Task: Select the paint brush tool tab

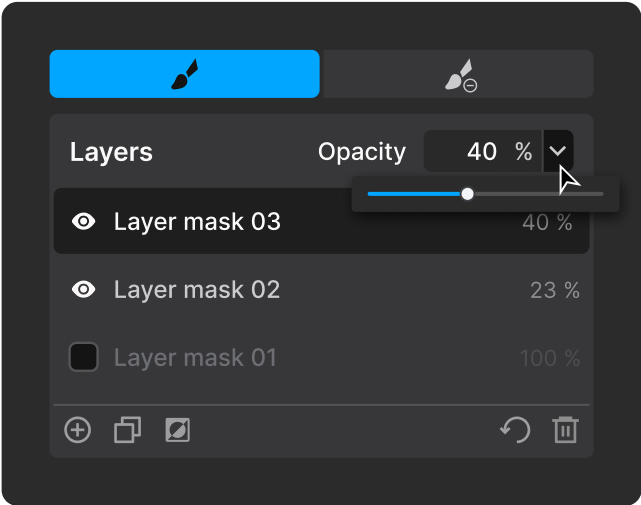Action: (184, 74)
